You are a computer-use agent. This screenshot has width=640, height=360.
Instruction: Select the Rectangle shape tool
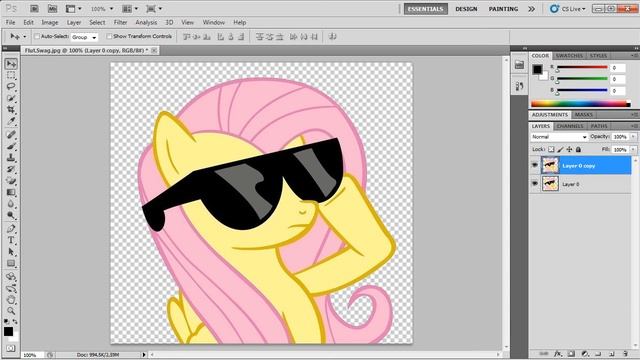11,263
